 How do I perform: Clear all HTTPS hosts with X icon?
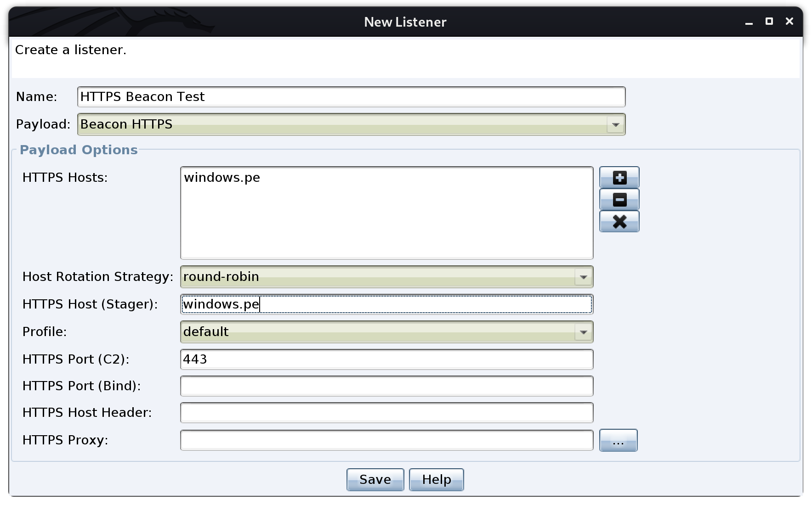point(619,221)
